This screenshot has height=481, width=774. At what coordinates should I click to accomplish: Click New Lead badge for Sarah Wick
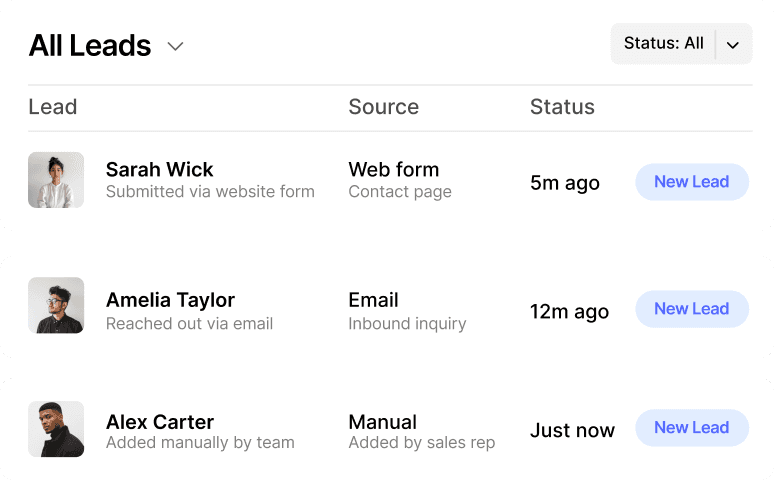(x=691, y=182)
